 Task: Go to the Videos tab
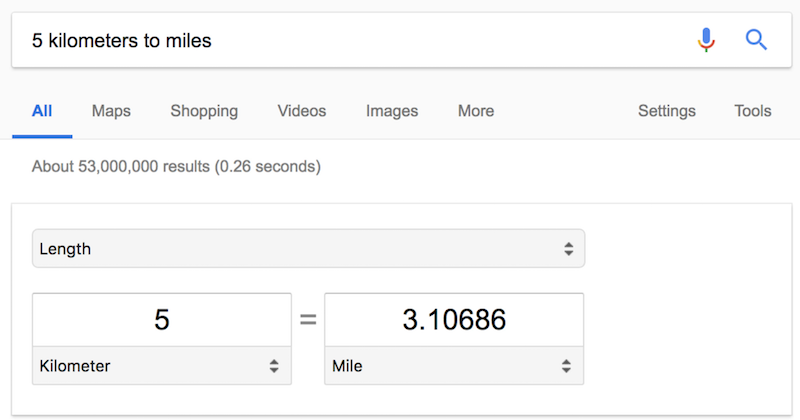click(x=302, y=111)
